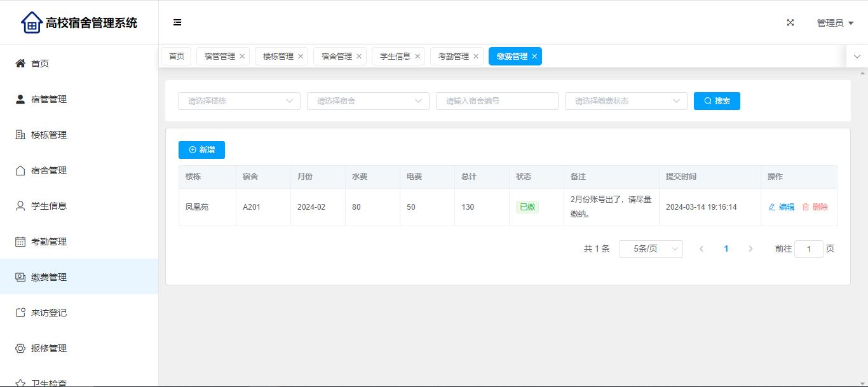Image resolution: width=868 pixels, height=387 pixels.
Task: Select 来访登记 in the sidebar
Action: (49, 313)
